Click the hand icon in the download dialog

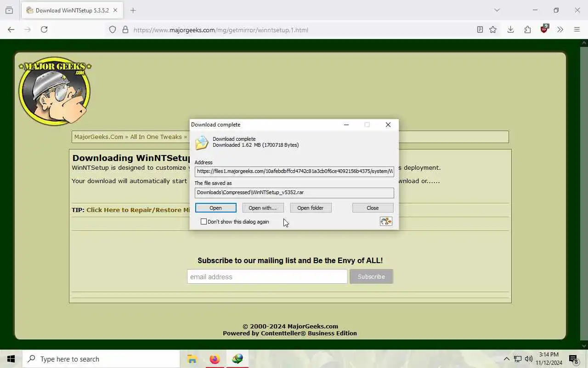tap(386, 221)
